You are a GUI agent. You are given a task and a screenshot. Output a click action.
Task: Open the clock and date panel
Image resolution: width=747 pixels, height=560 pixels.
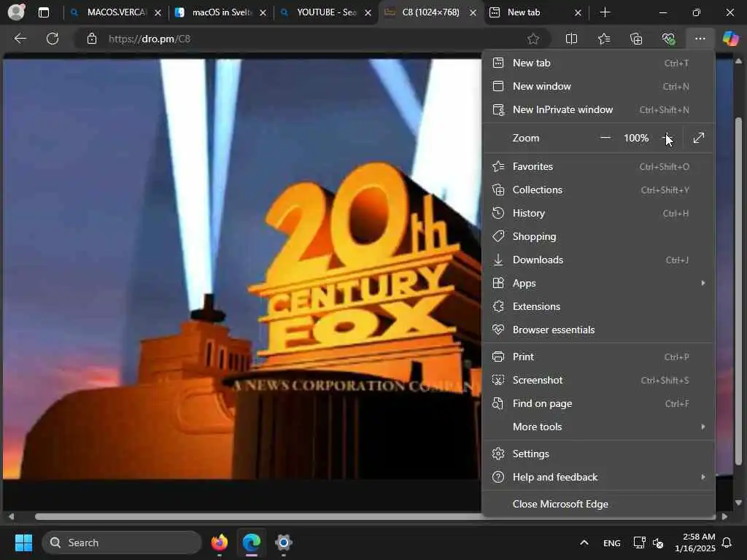[695, 542]
